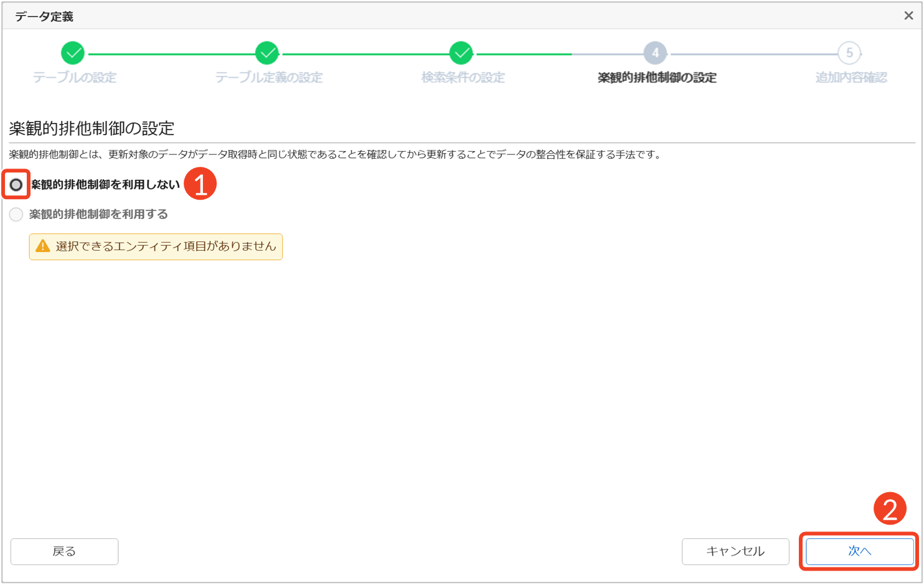Click the step 5 circle in the wizard
Viewport: 924px width, 588px height.
(849, 54)
